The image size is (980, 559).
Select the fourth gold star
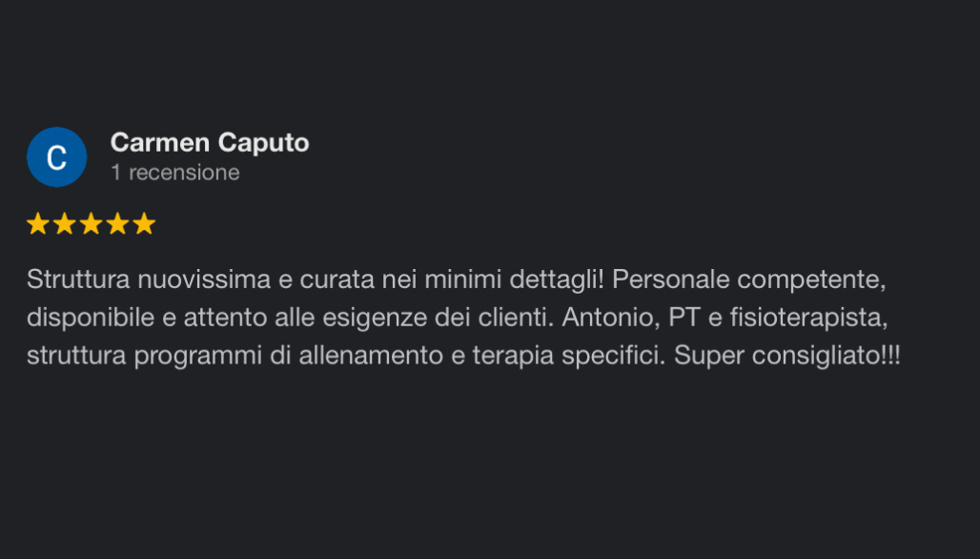(117, 223)
